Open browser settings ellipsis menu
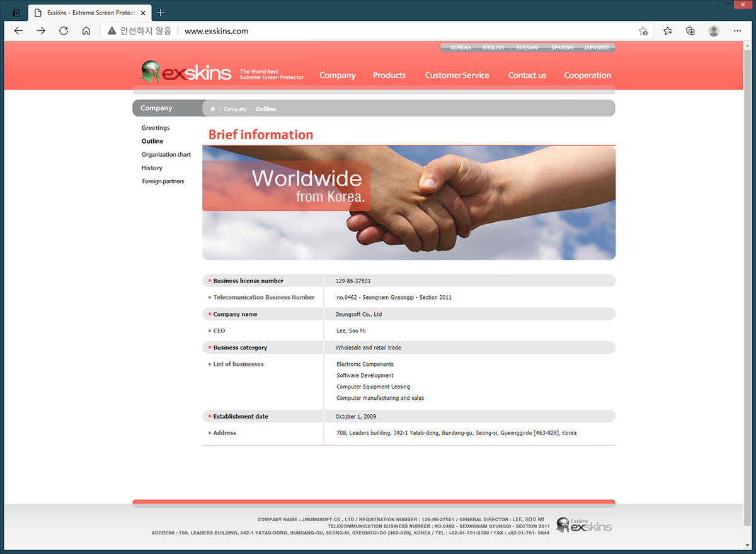Screen dimensions: 756x554 point(737,31)
